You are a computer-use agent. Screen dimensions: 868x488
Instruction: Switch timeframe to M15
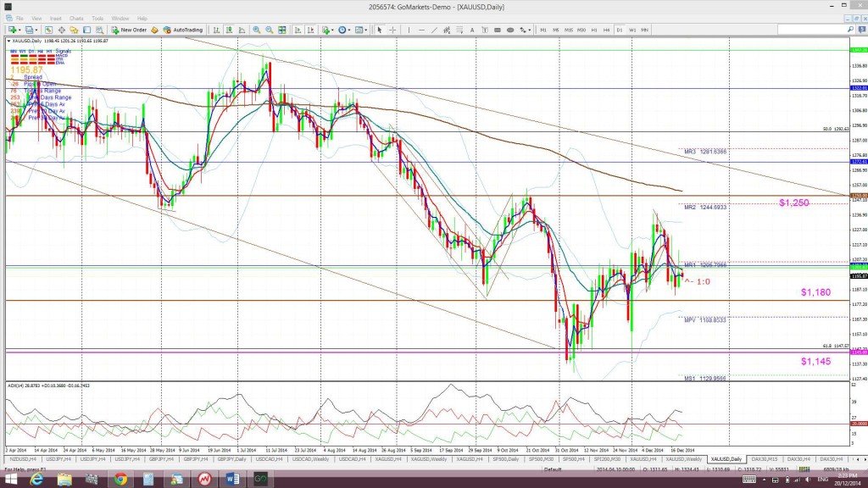point(569,30)
